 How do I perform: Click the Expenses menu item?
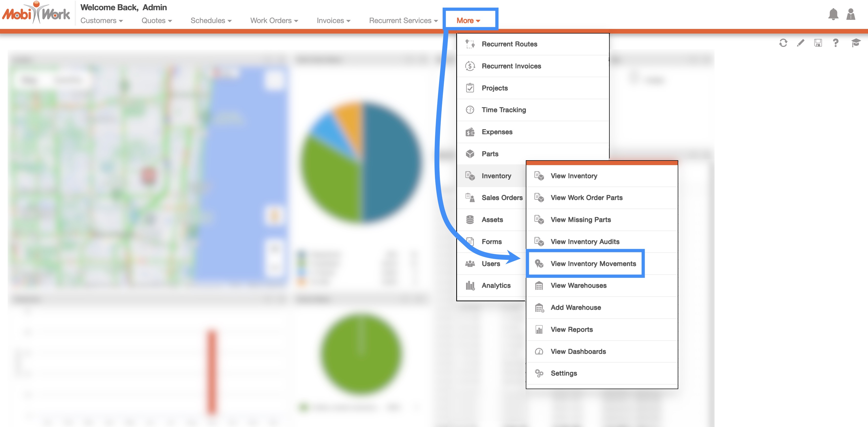point(497,132)
